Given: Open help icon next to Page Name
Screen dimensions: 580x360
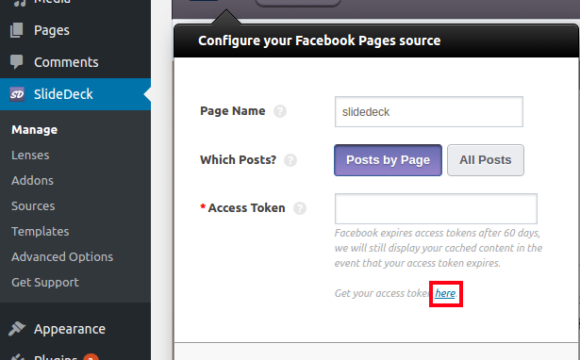Looking at the screenshot, I should 280,111.
